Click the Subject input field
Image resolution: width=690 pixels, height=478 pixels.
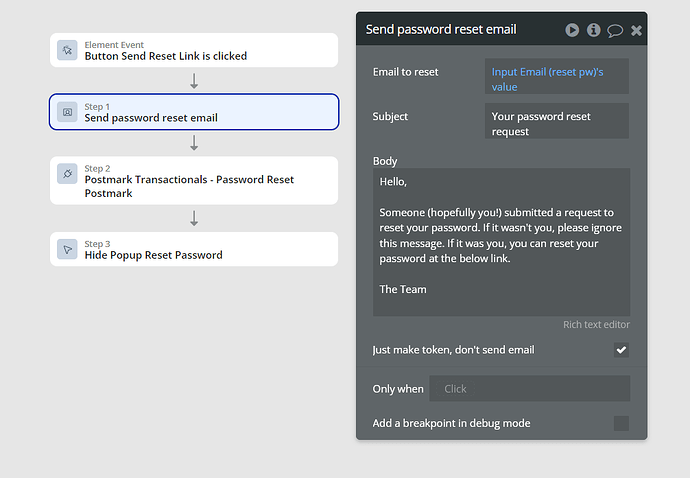pos(557,123)
